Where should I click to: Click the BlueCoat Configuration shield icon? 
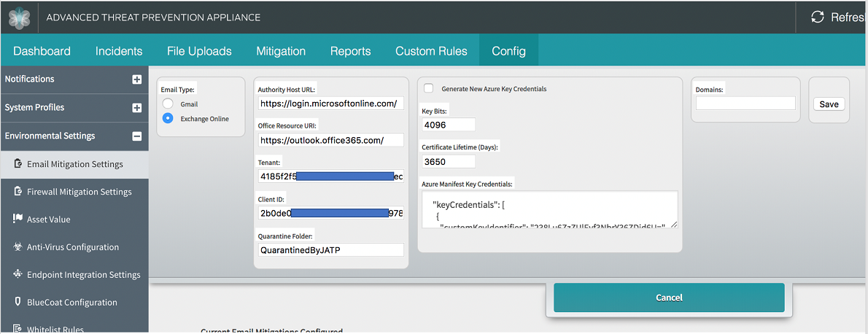18,302
